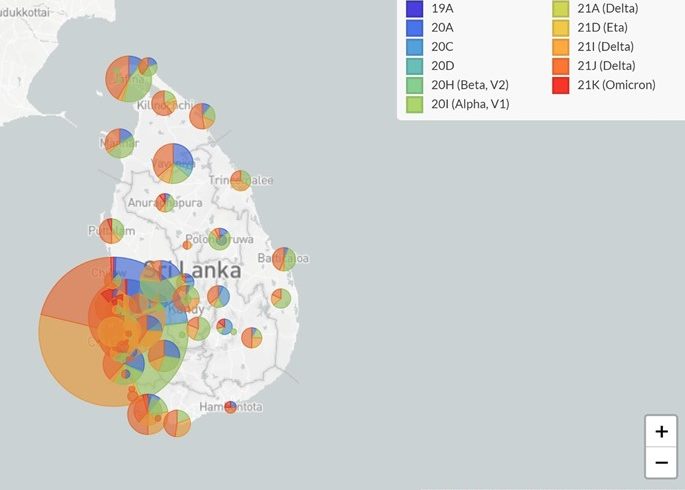Click the 19A legend color swatch
The height and width of the screenshot is (490, 685).
(x=415, y=9)
